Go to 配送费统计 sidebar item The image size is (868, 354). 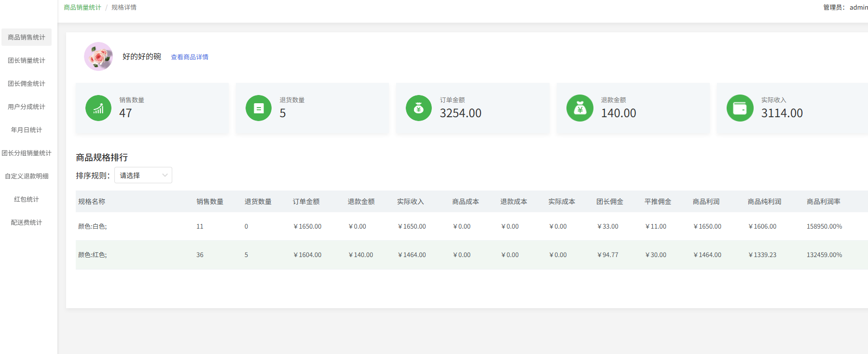point(27,222)
